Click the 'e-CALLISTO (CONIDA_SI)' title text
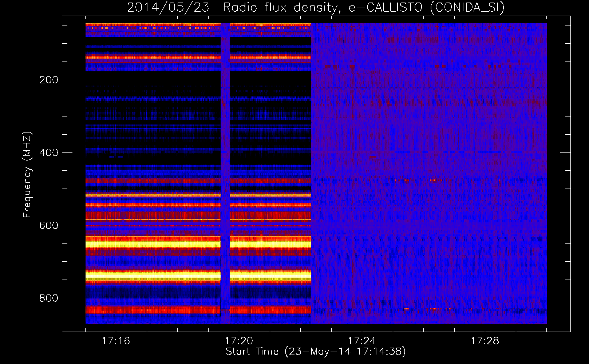Viewport: 589px width, 364px height. (427, 8)
